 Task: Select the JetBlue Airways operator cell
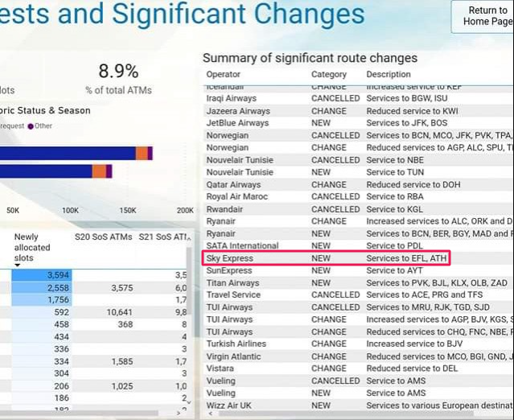237,123
